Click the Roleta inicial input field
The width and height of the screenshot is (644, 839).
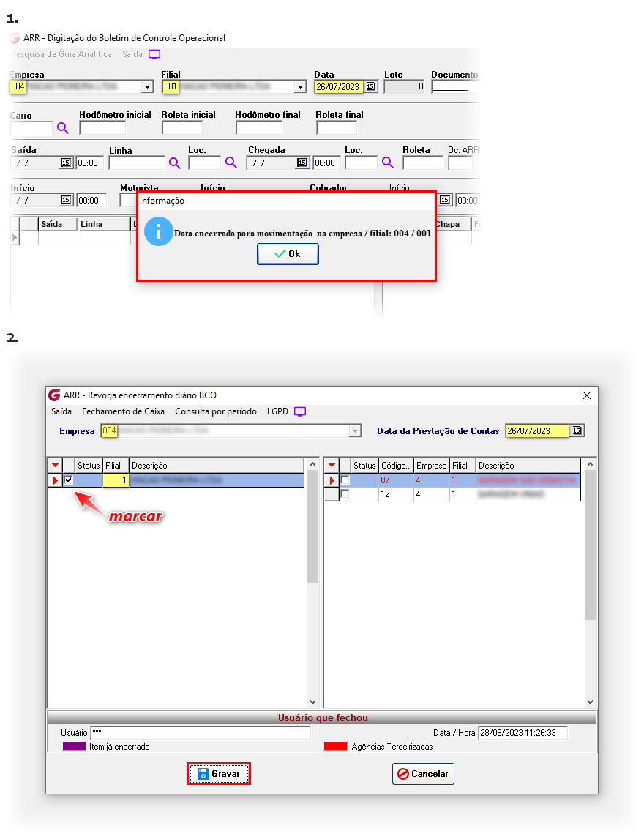[x=182, y=128]
